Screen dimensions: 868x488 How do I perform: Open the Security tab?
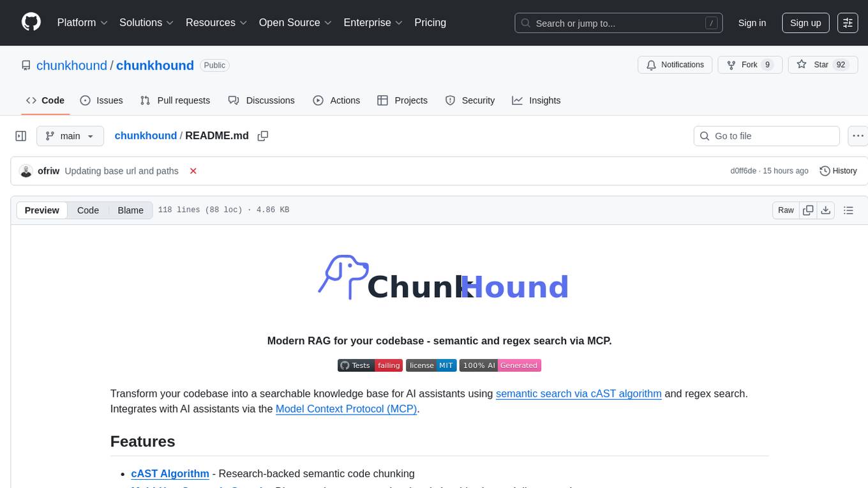pos(470,100)
